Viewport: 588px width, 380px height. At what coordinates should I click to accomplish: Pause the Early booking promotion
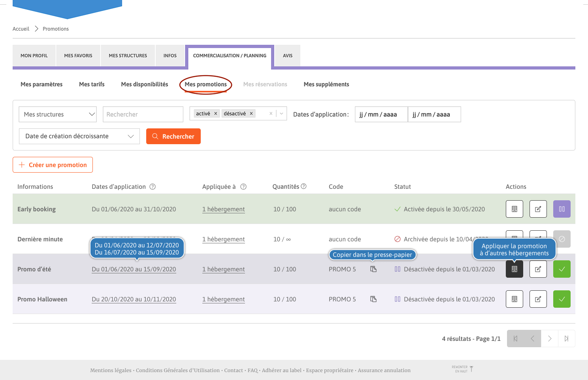[562, 209]
